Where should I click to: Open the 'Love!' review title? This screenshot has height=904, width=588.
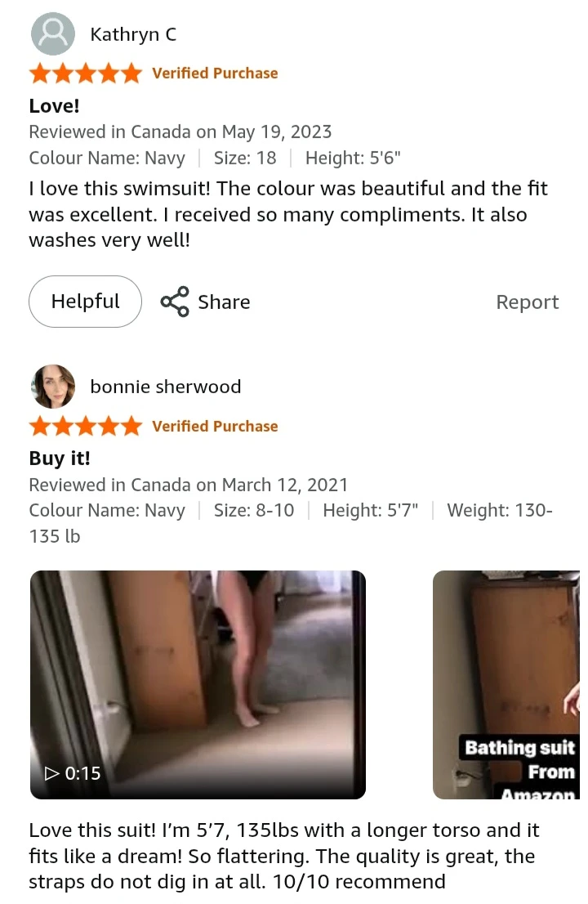54,106
